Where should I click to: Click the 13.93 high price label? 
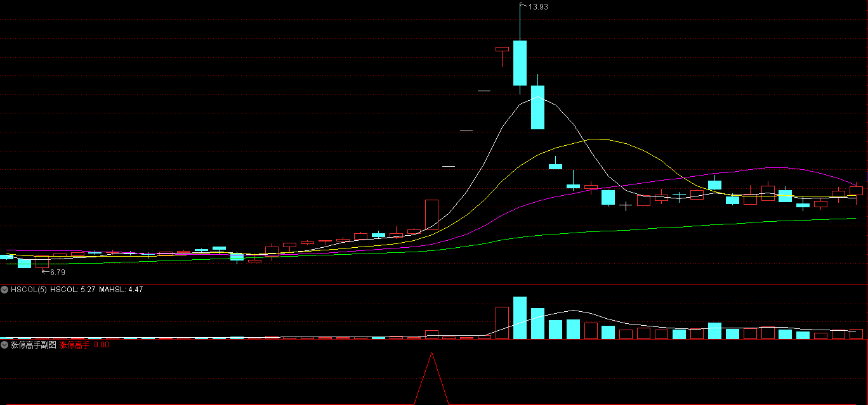[538, 6]
